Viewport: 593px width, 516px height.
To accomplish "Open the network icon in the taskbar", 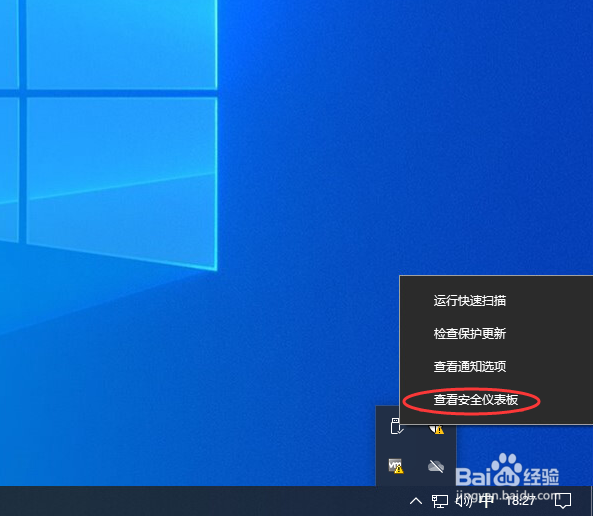I will coord(440,501).
